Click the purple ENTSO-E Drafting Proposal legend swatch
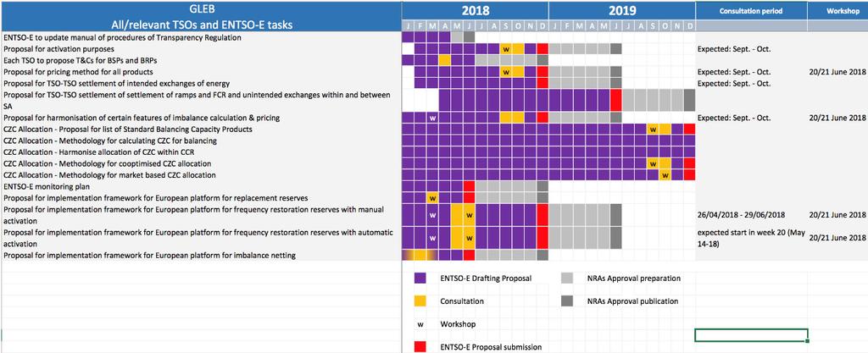This screenshot has height=353, width=868. (x=420, y=279)
